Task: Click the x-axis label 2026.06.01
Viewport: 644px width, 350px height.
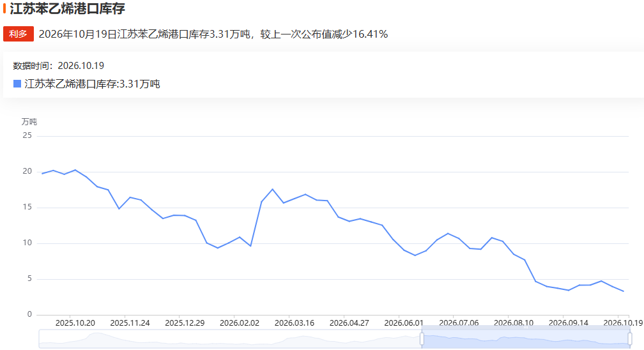Action: click(404, 323)
